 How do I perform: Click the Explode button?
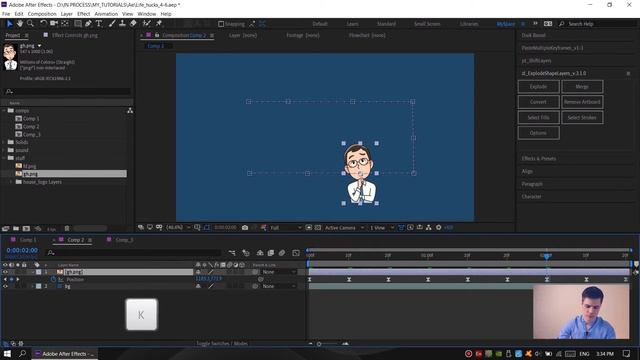[538, 87]
